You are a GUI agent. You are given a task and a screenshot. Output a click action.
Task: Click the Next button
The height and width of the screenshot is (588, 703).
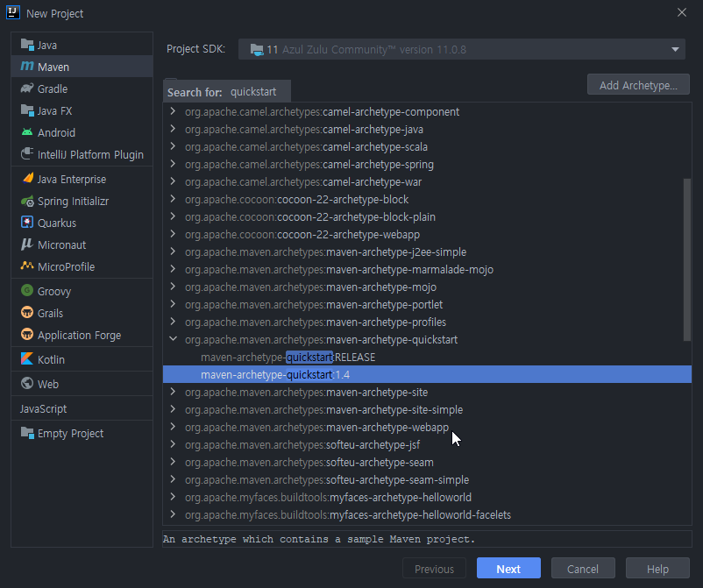(x=508, y=569)
